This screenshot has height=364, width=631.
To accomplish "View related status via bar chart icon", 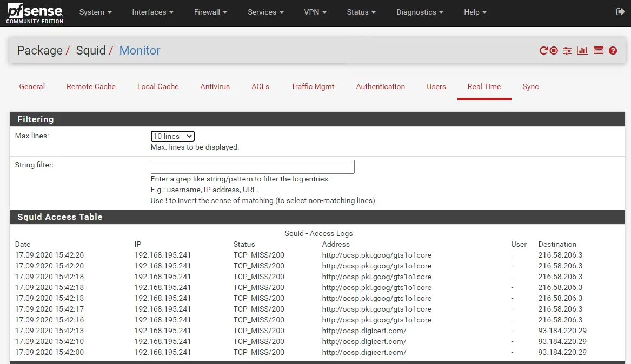I will point(582,50).
